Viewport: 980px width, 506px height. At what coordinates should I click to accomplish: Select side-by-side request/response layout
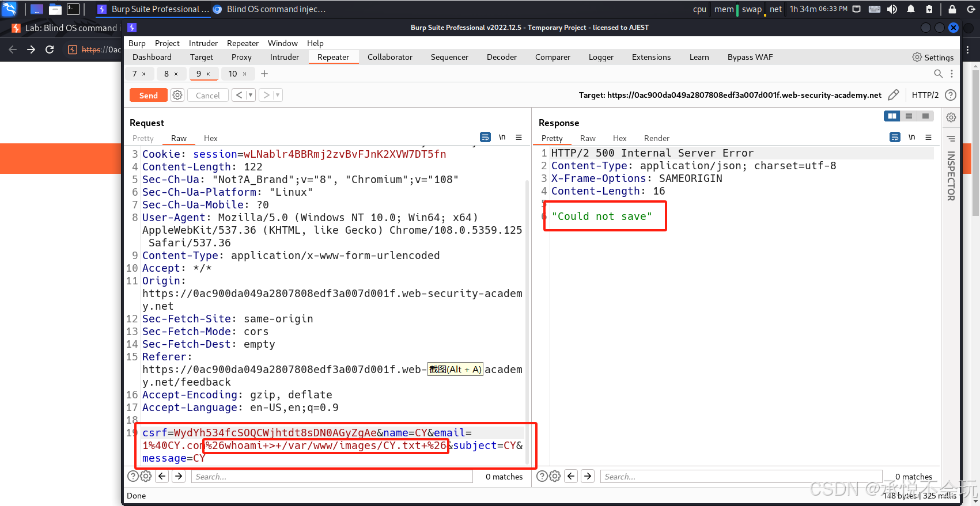coord(892,116)
